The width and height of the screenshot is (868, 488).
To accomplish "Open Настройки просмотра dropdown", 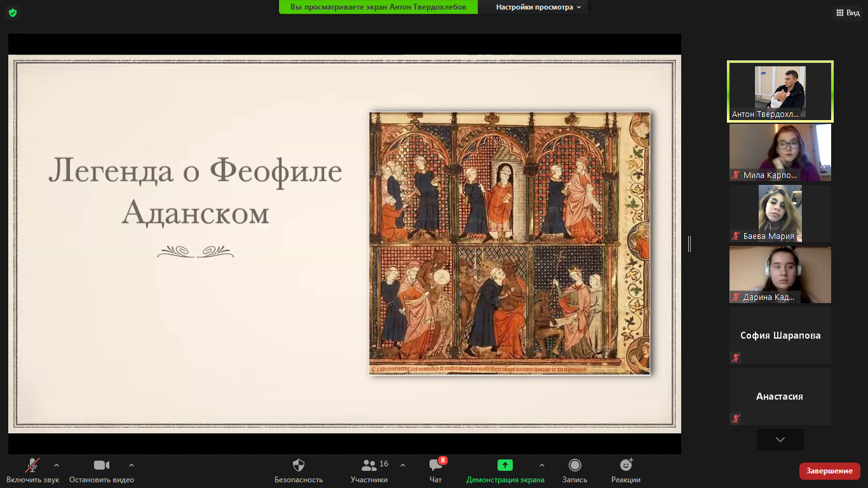I will [x=539, y=7].
